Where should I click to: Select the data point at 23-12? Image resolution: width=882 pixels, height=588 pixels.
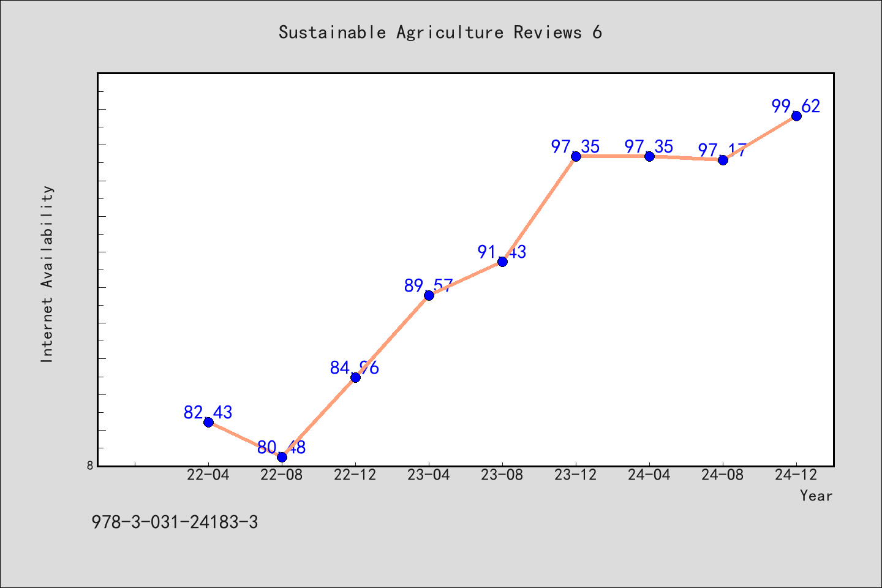tap(576, 156)
